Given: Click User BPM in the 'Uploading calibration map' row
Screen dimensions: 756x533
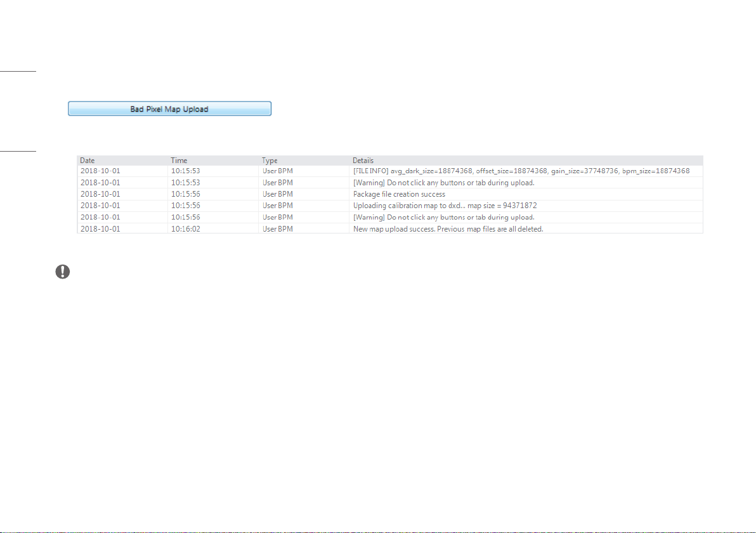Looking at the screenshot, I should point(278,206).
